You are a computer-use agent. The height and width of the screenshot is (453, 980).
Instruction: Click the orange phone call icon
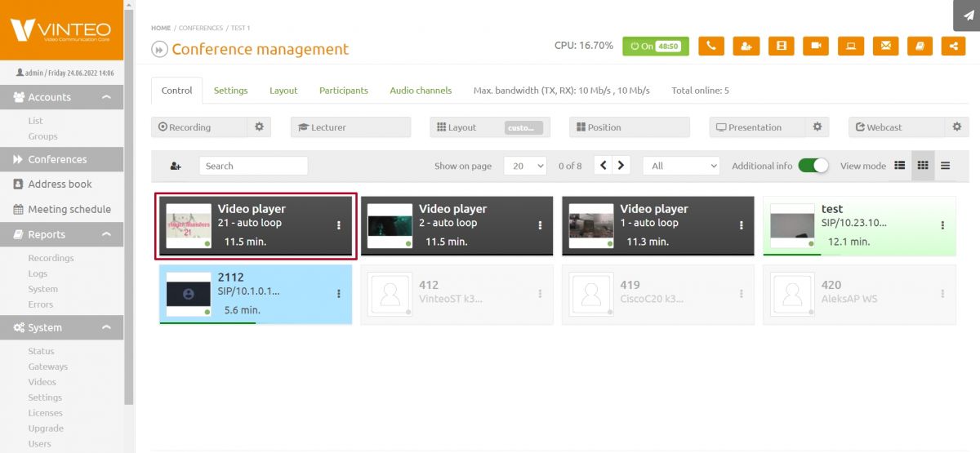[x=710, y=46]
